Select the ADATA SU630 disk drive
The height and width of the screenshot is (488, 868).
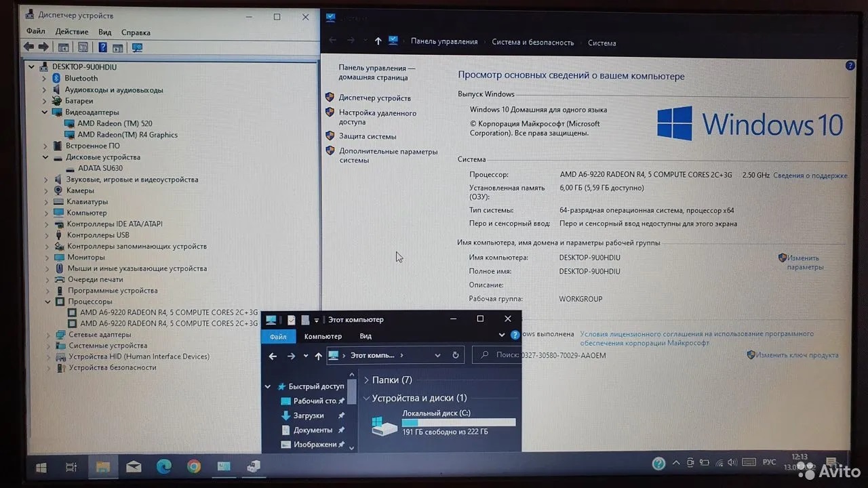(x=100, y=168)
